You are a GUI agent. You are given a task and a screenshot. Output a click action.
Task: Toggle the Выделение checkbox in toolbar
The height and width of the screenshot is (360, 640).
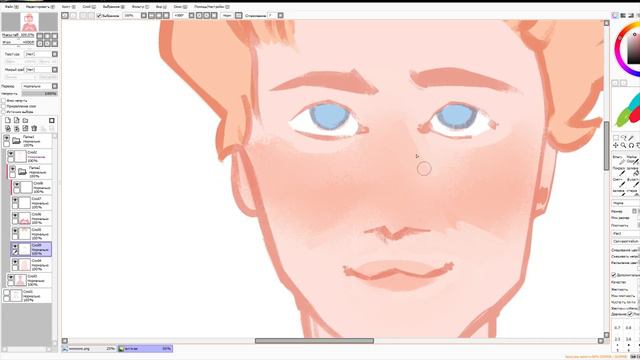[x=99, y=16]
